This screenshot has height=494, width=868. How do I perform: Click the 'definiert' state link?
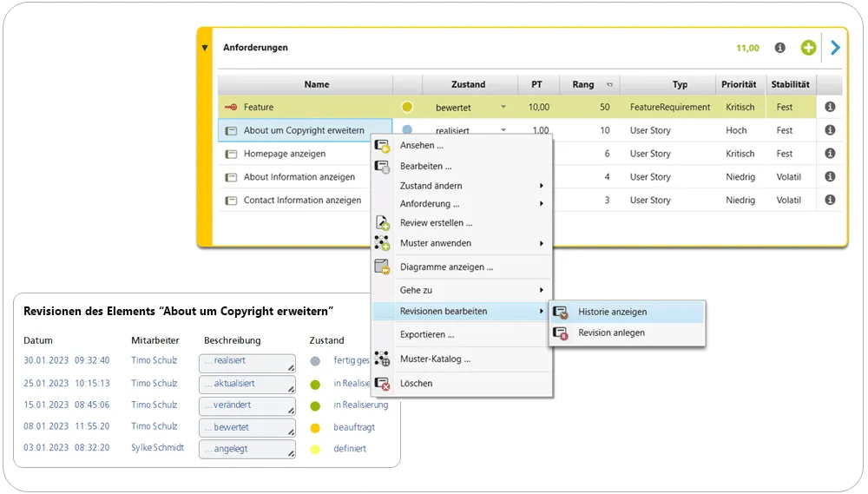point(350,449)
